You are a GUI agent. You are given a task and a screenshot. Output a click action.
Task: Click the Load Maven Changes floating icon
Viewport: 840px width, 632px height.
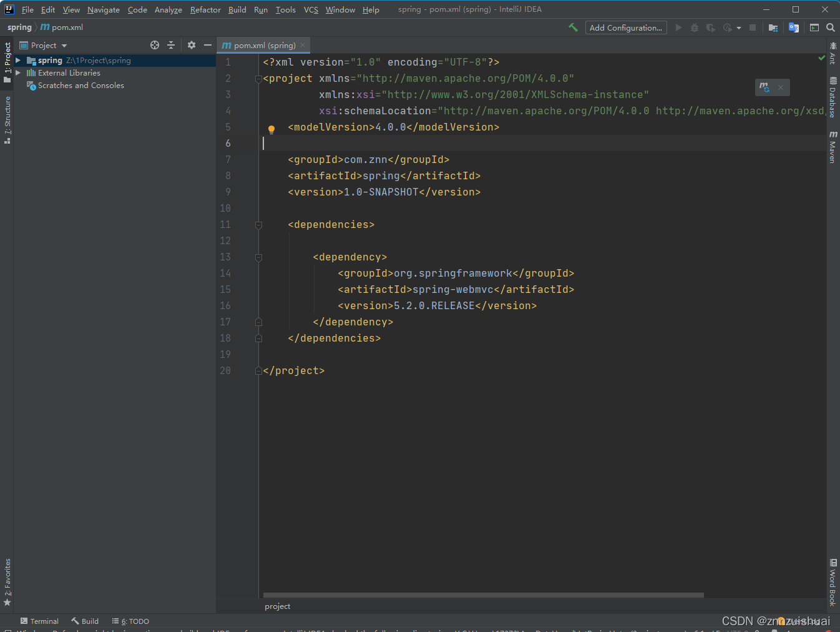pos(764,87)
